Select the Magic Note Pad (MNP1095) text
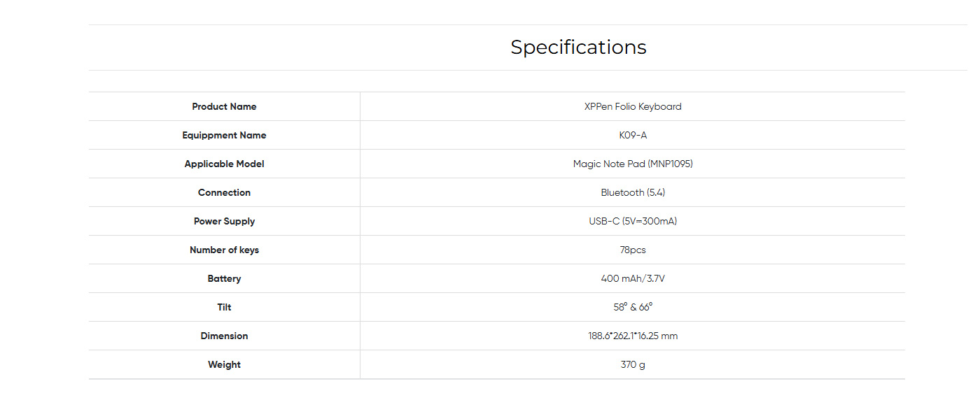 pos(633,164)
